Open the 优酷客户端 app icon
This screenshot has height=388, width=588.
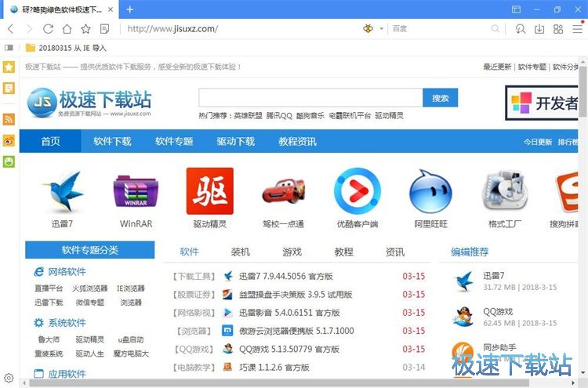358,191
